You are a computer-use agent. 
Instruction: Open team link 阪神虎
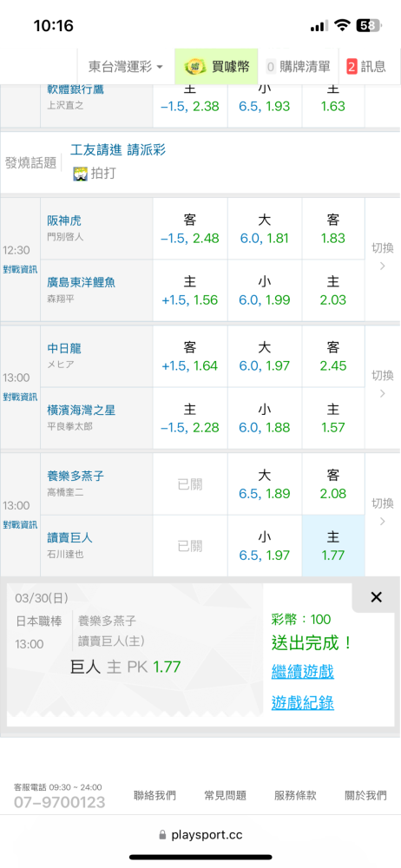pos(64,220)
